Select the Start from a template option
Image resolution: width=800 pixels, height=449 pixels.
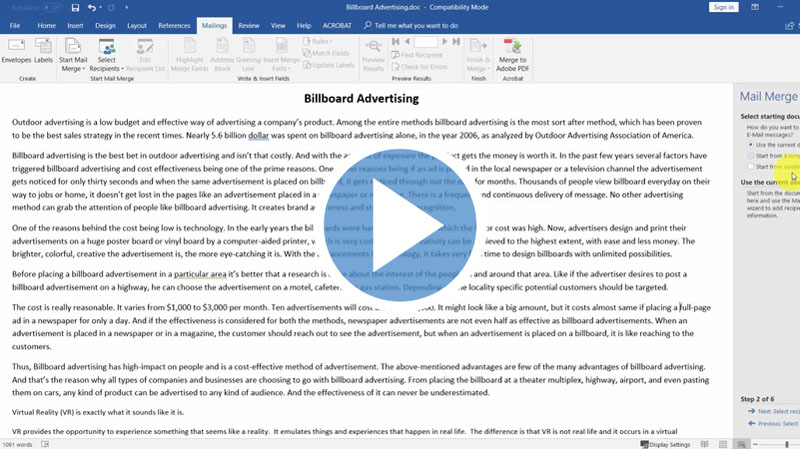click(x=752, y=156)
